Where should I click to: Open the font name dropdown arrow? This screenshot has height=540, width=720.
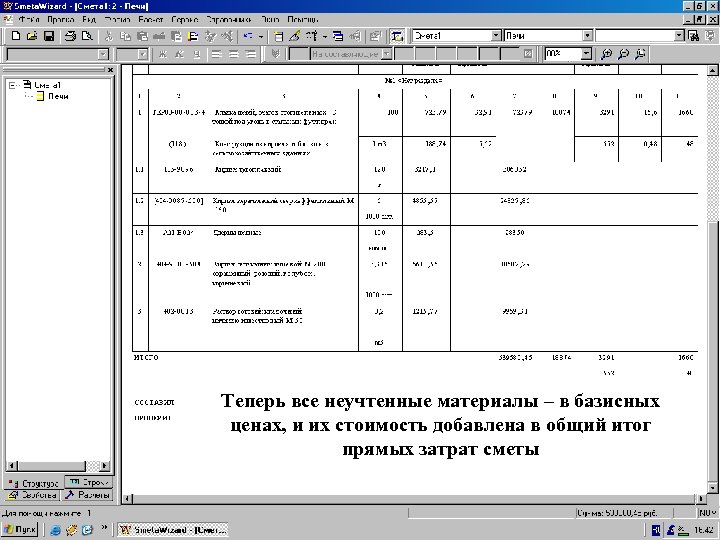pos(103,55)
